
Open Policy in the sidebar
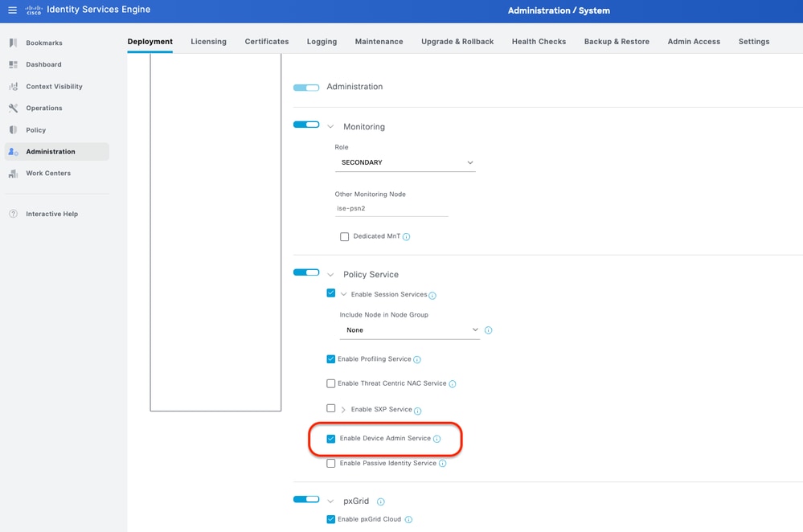[36, 130]
